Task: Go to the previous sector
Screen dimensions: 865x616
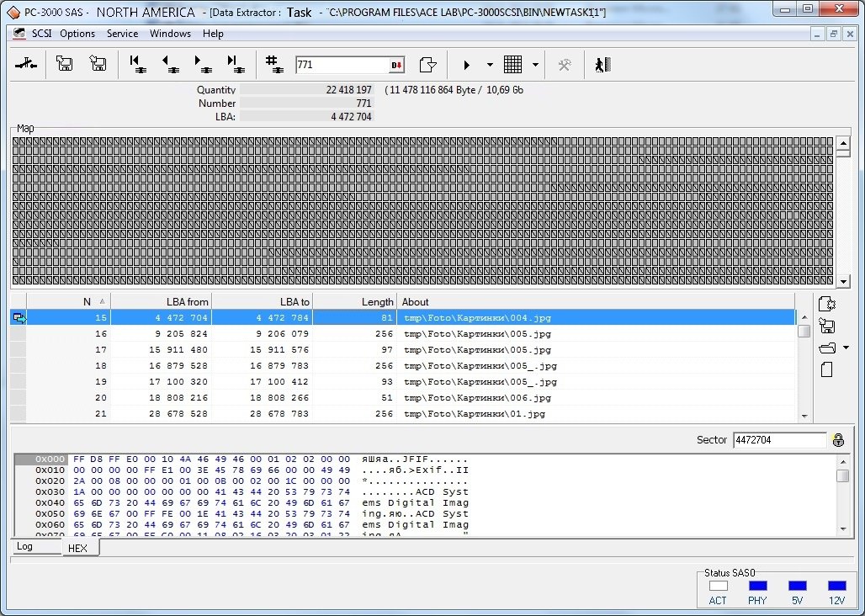Action: (x=170, y=65)
